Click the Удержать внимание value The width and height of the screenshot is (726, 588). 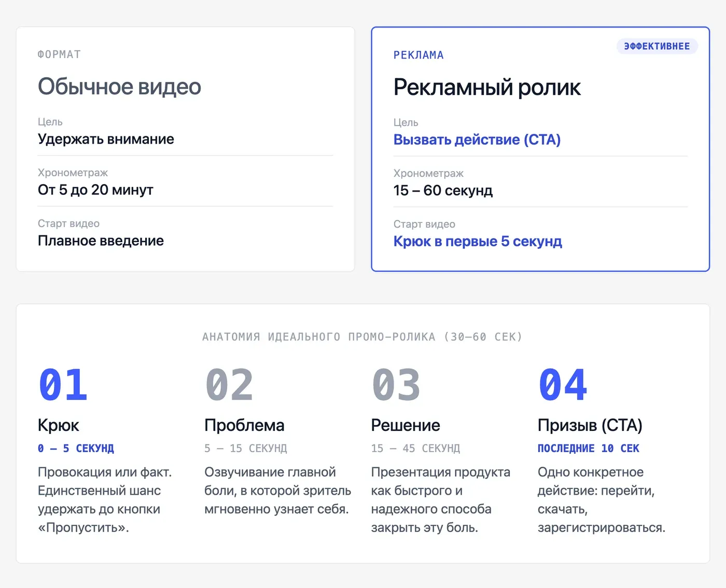pos(106,139)
